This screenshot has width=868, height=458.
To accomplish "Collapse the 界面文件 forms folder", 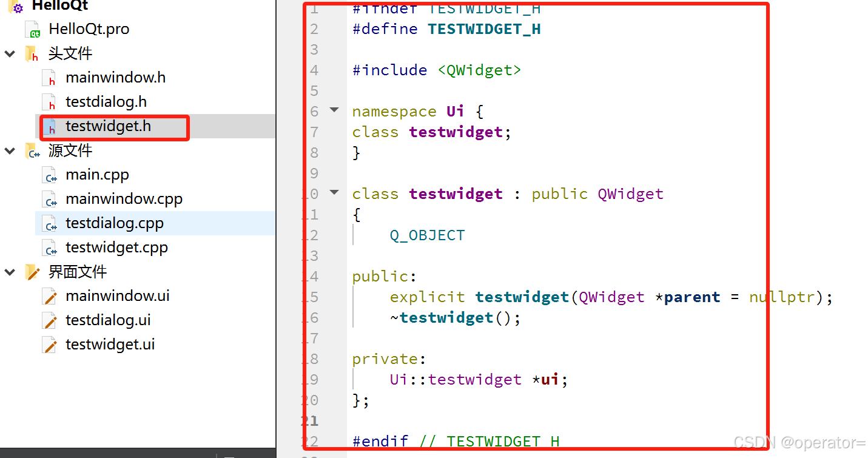I will coord(10,272).
